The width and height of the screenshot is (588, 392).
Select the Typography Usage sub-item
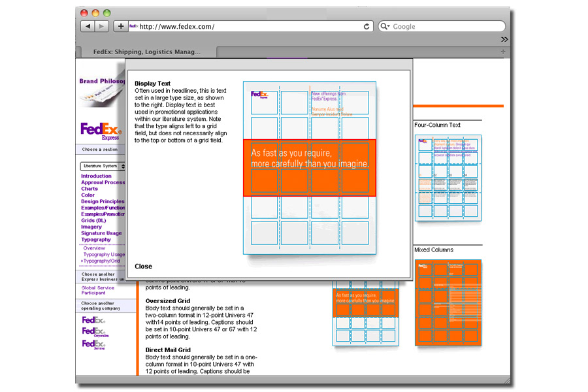pyautogui.click(x=104, y=254)
